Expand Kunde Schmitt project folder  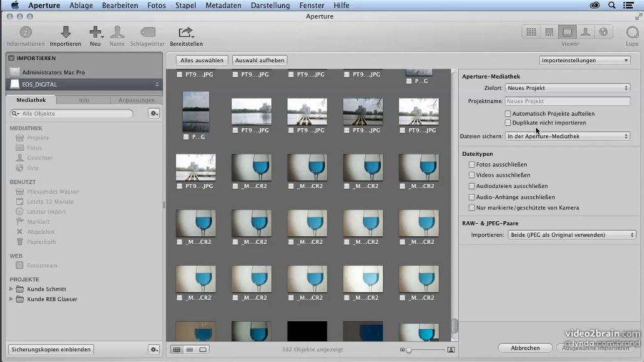pos(11,289)
